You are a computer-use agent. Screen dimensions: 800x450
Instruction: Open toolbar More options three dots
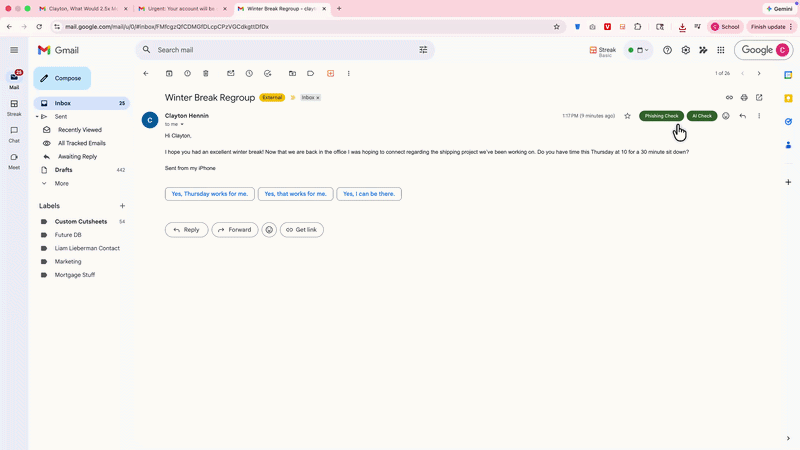click(348, 73)
